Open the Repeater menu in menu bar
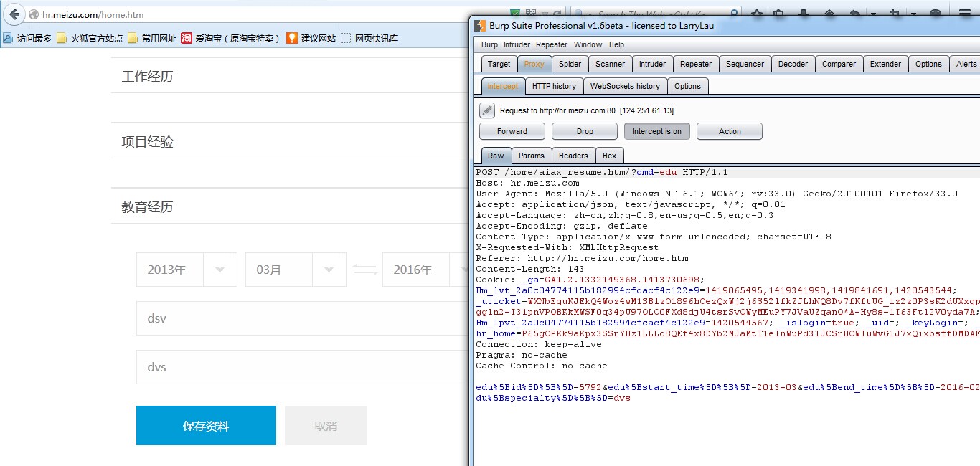This screenshot has height=466, width=980. coord(552,44)
